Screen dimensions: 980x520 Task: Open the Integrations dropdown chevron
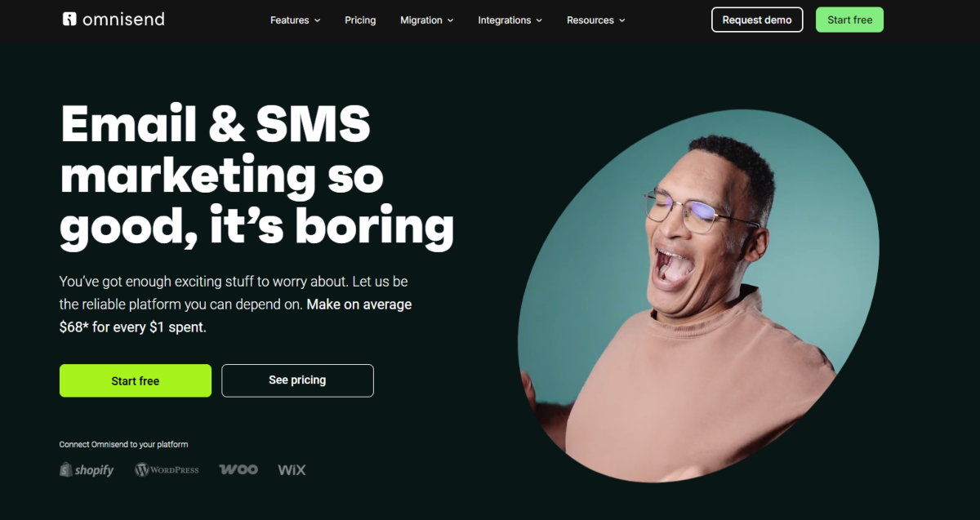[x=539, y=20]
